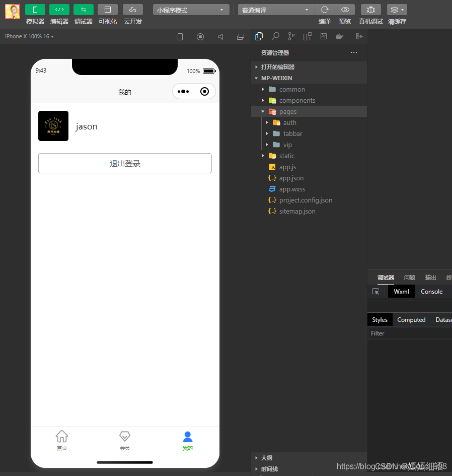Toggle the Visualization (可视化) panel button

[108, 10]
